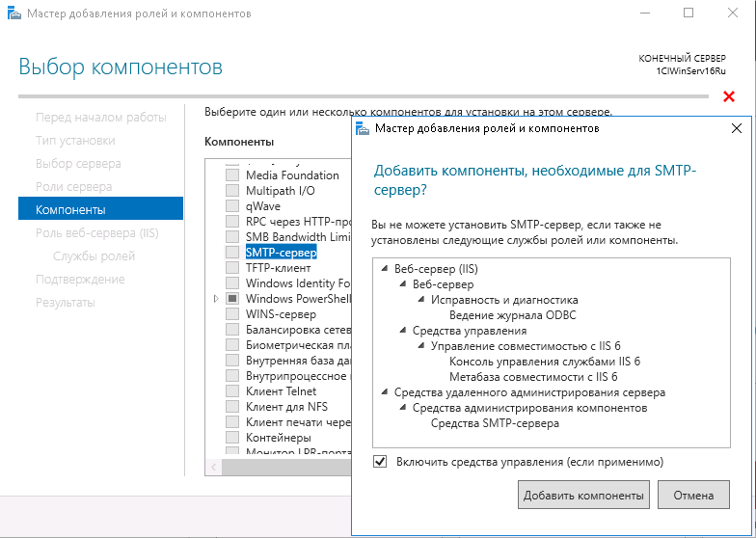Click the components list horizontal scrollbar

click(x=286, y=467)
